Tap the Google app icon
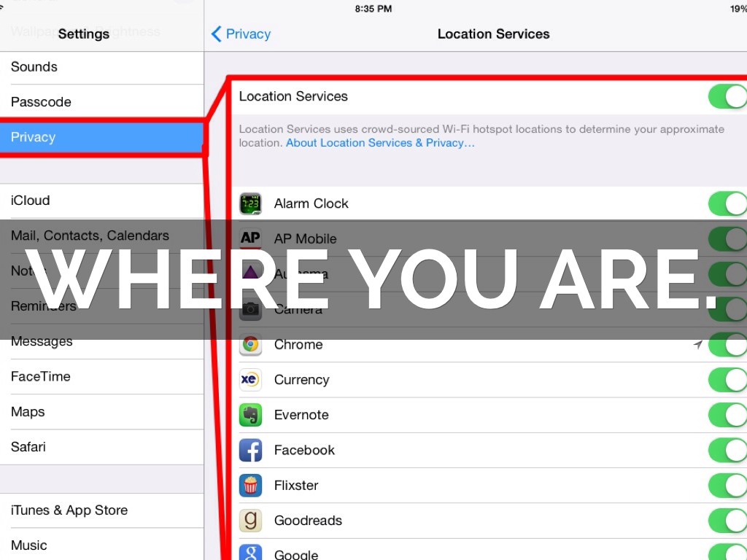The width and height of the screenshot is (747, 560). (x=250, y=553)
